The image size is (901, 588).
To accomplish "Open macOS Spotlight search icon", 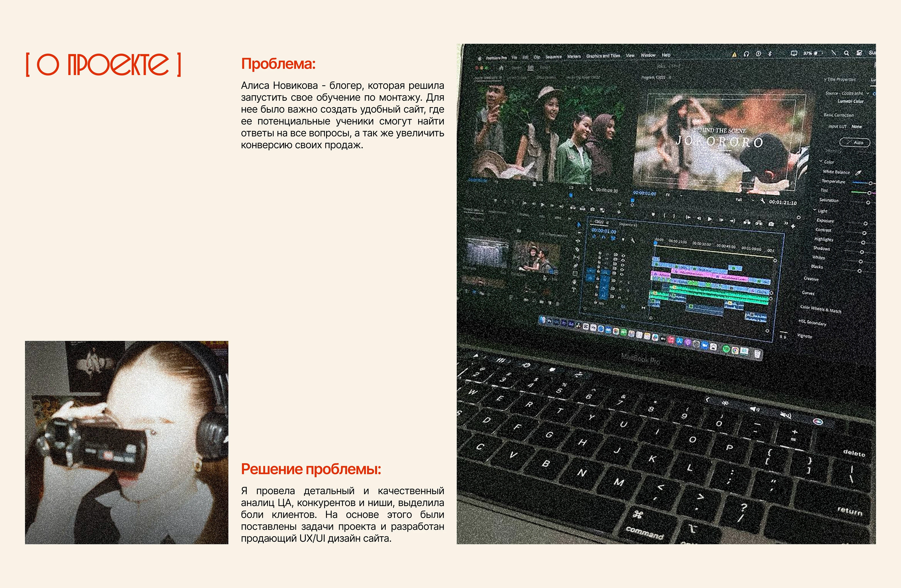I will coord(846,53).
